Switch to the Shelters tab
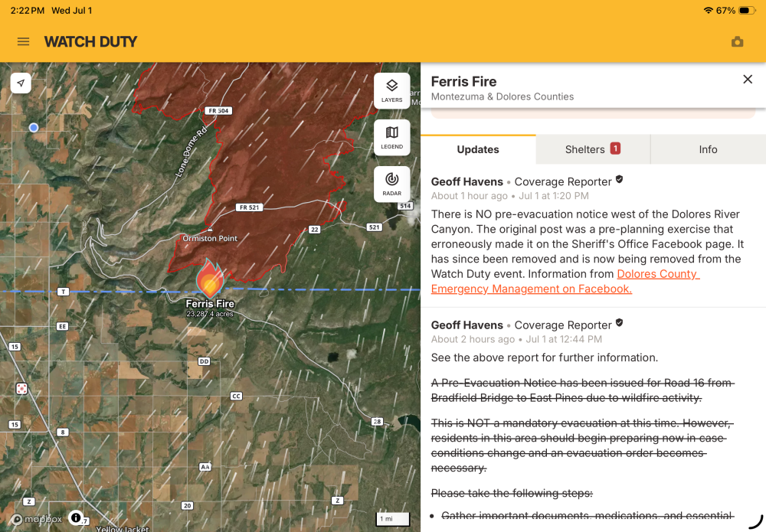The image size is (766, 532). [x=593, y=149]
